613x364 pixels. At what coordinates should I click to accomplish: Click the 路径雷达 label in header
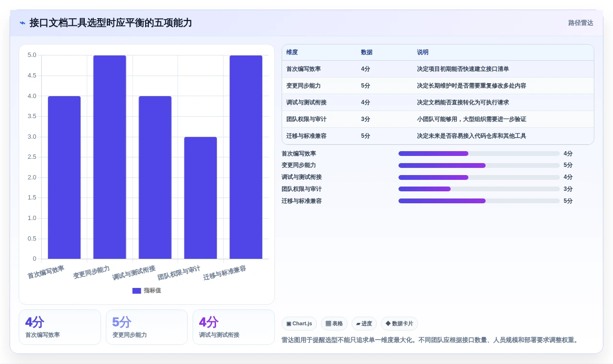(580, 23)
